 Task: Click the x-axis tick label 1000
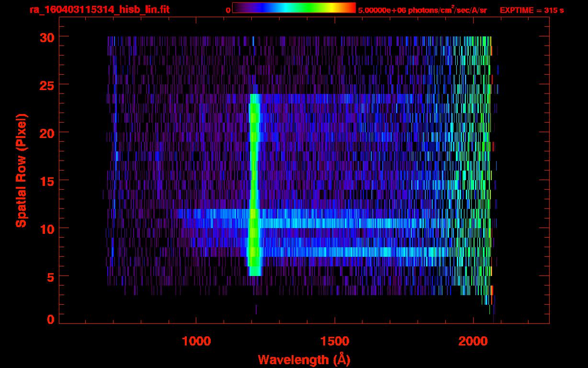coord(196,341)
